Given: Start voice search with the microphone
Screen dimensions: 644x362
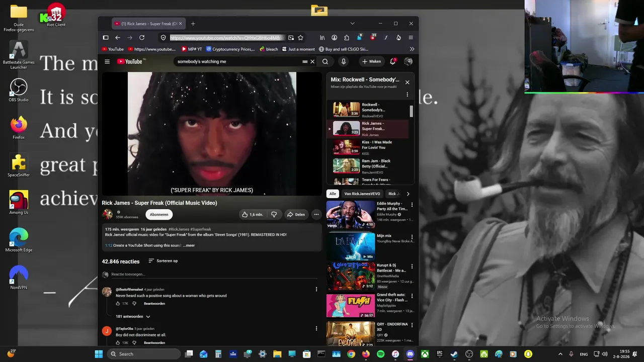Looking at the screenshot, I should point(344,61).
